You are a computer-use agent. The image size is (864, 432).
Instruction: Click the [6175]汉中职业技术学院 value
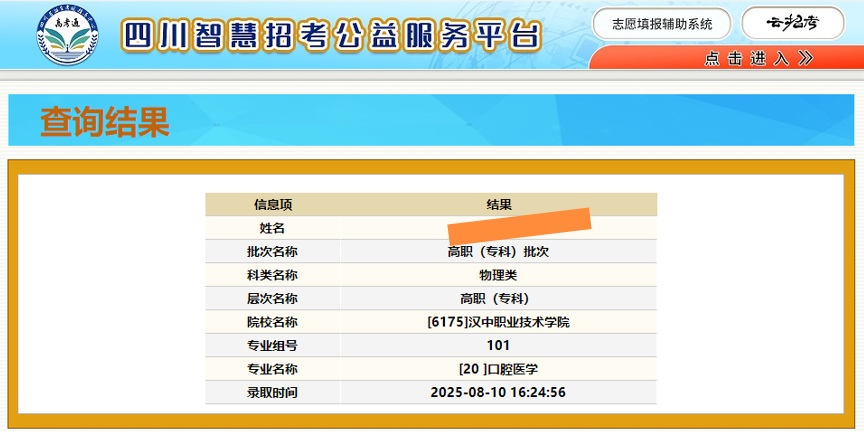coord(504,322)
